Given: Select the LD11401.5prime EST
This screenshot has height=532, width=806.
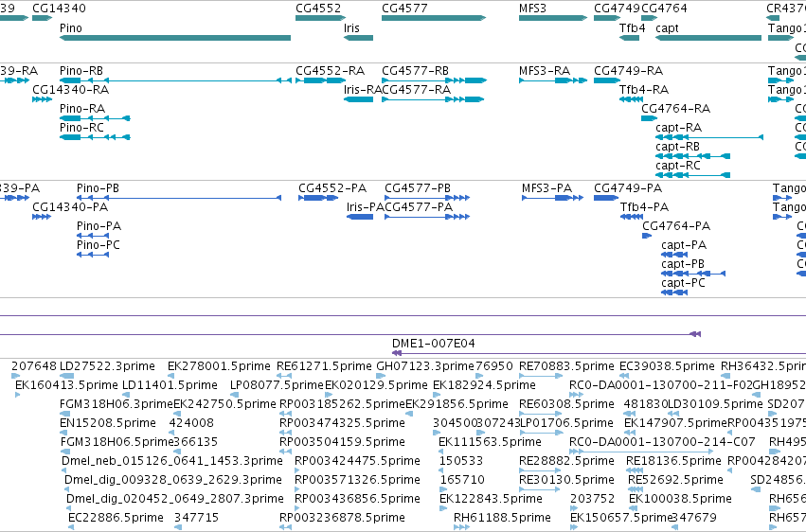Looking at the screenshot, I should [126, 396].
